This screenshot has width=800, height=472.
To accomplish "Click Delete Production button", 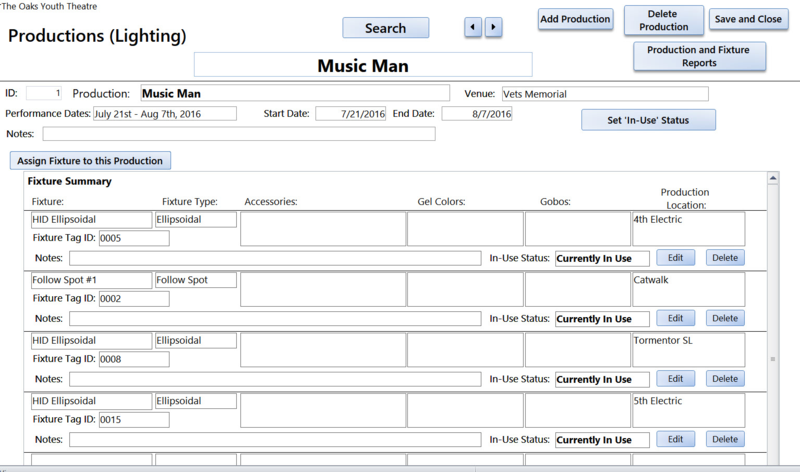I will (x=664, y=20).
